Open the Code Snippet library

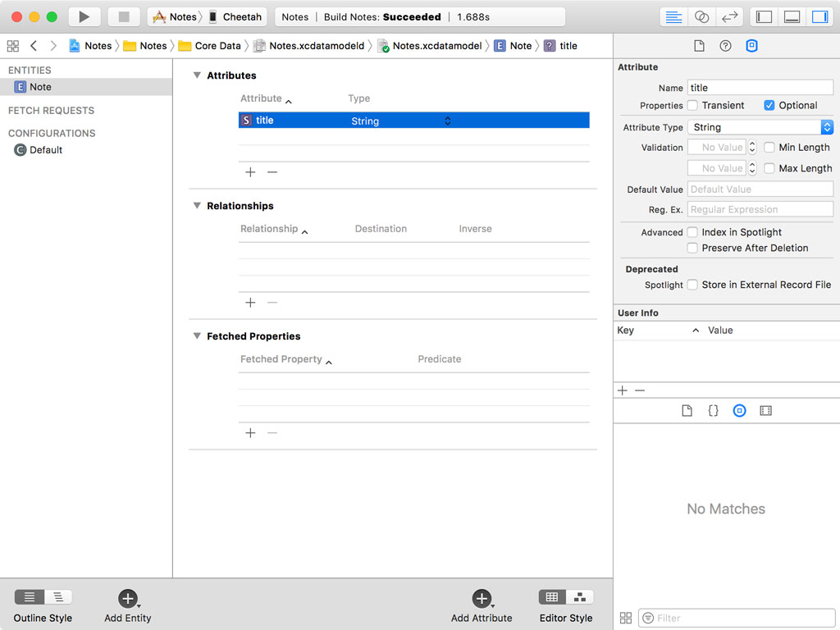[x=713, y=410]
